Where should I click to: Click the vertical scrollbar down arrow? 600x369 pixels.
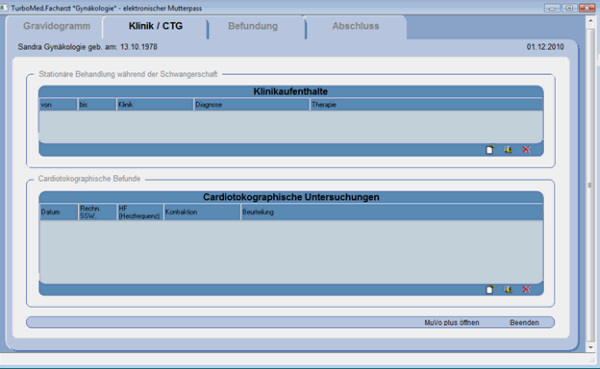[x=590, y=347]
